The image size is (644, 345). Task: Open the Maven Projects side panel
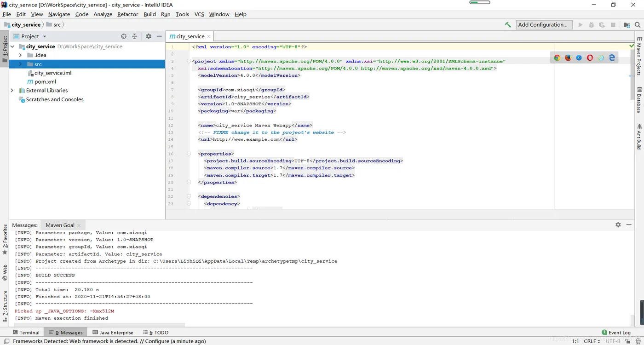point(639,55)
